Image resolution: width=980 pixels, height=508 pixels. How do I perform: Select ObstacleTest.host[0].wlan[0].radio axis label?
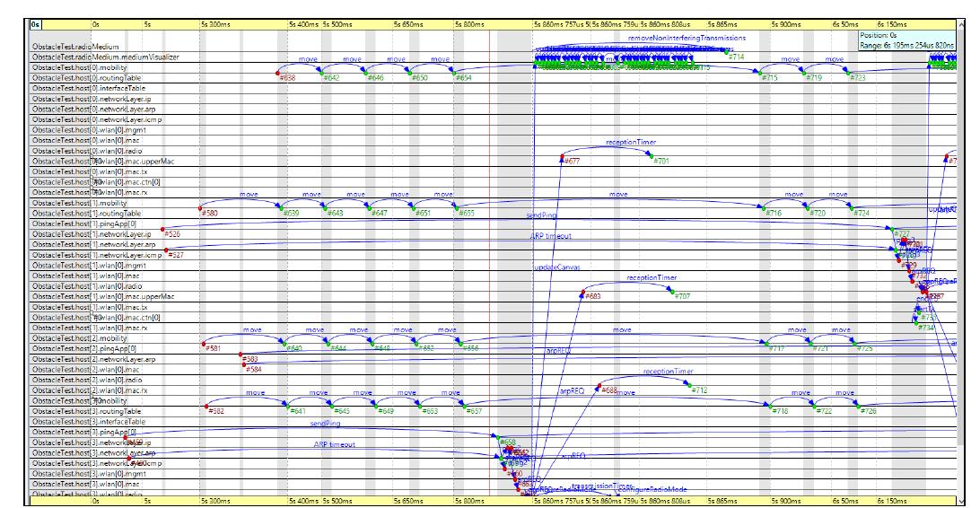pyautogui.click(x=87, y=151)
